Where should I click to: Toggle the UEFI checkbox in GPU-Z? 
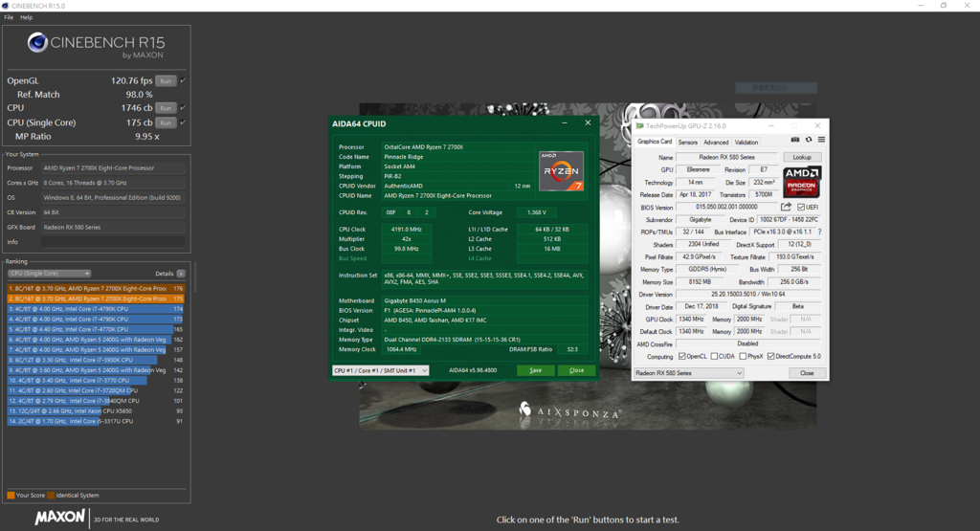[x=801, y=208]
